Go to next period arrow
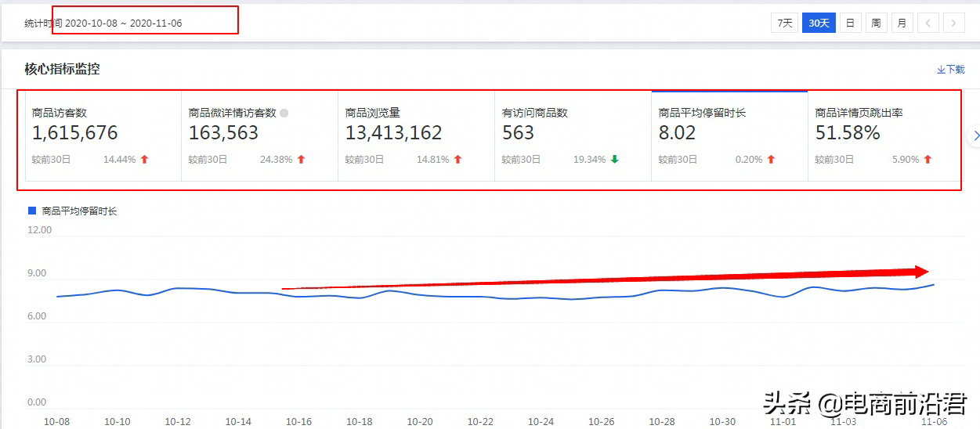The height and width of the screenshot is (429, 980). (953, 23)
